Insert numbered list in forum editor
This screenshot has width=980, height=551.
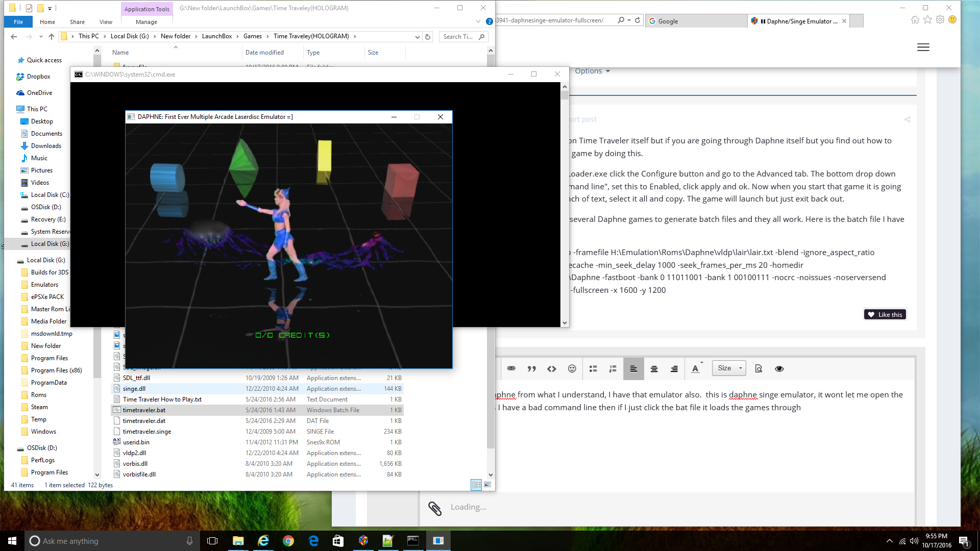613,368
